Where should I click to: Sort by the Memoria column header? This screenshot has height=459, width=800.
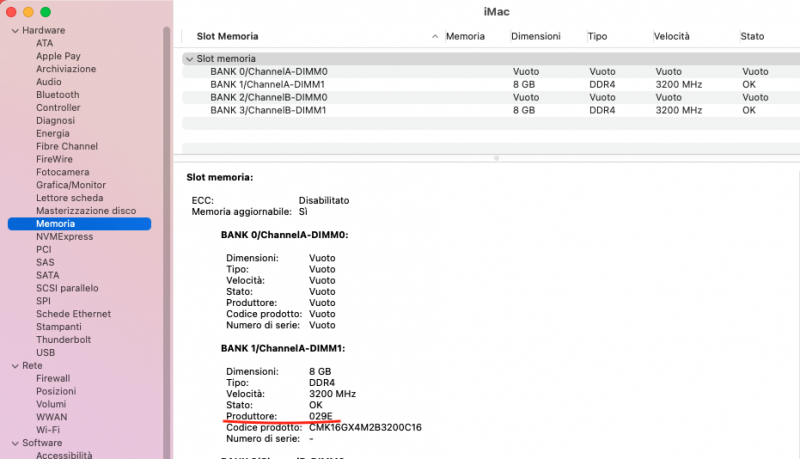[x=465, y=36]
